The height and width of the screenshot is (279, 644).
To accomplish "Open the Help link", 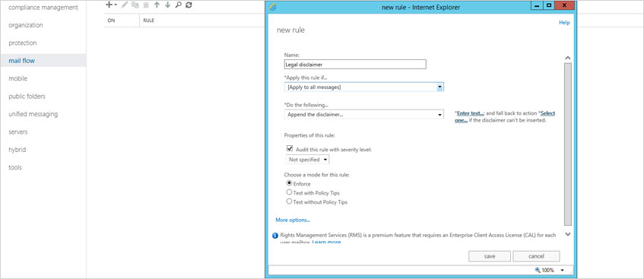I will click(564, 23).
